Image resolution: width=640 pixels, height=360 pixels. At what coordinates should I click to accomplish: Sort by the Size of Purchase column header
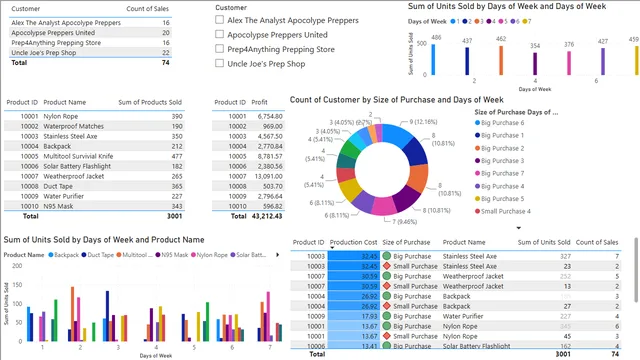click(406, 242)
